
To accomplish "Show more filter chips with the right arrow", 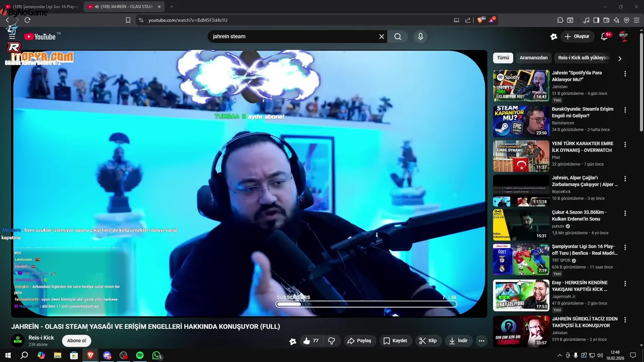I will coord(620,58).
